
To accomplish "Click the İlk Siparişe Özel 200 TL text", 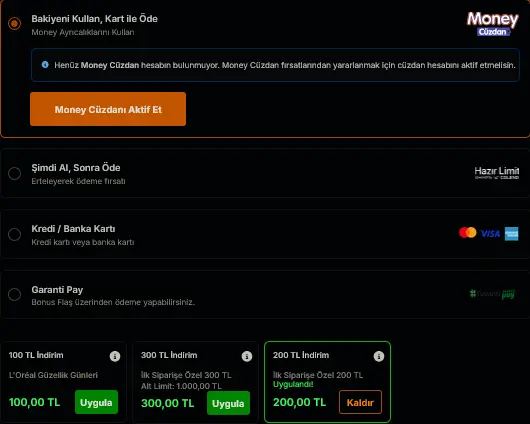I will [x=318, y=375].
